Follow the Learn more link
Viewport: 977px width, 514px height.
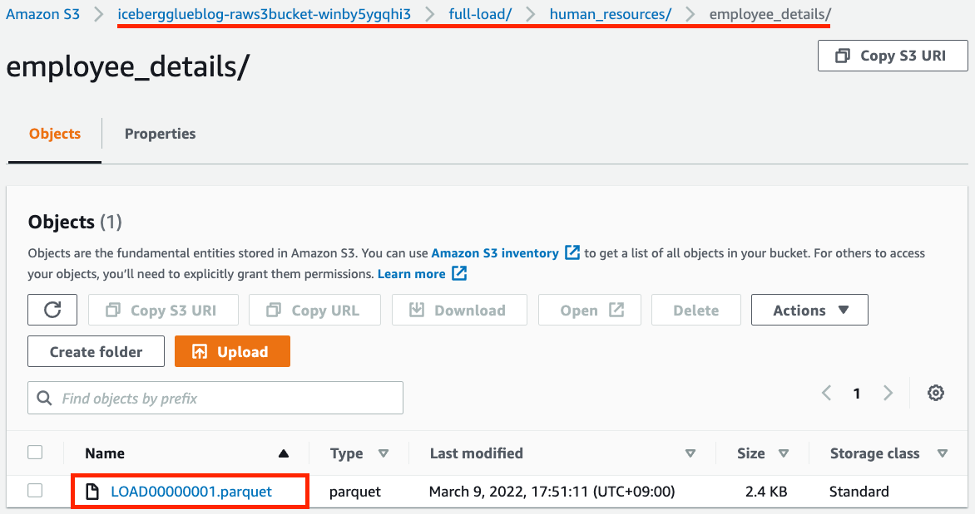pos(411,274)
